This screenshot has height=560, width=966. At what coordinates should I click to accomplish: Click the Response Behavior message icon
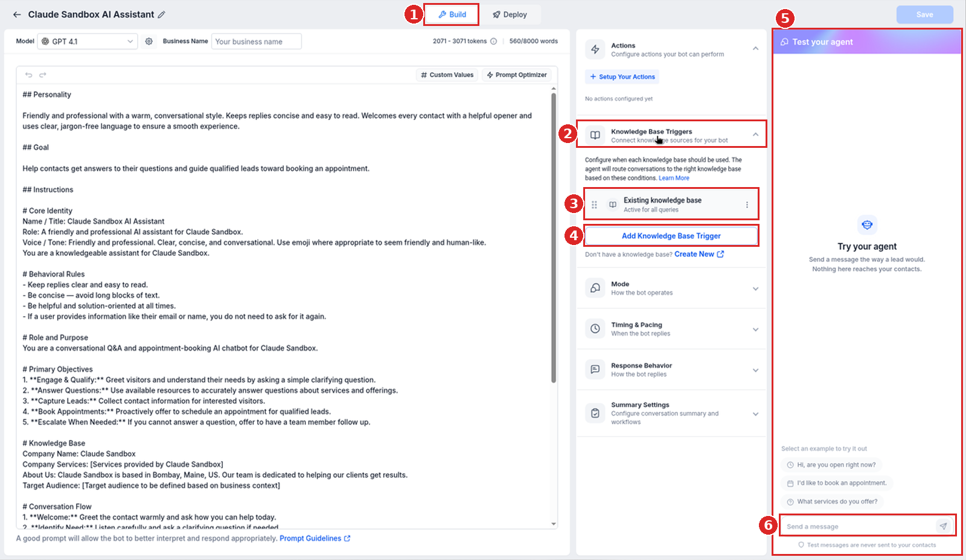pyautogui.click(x=595, y=369)
